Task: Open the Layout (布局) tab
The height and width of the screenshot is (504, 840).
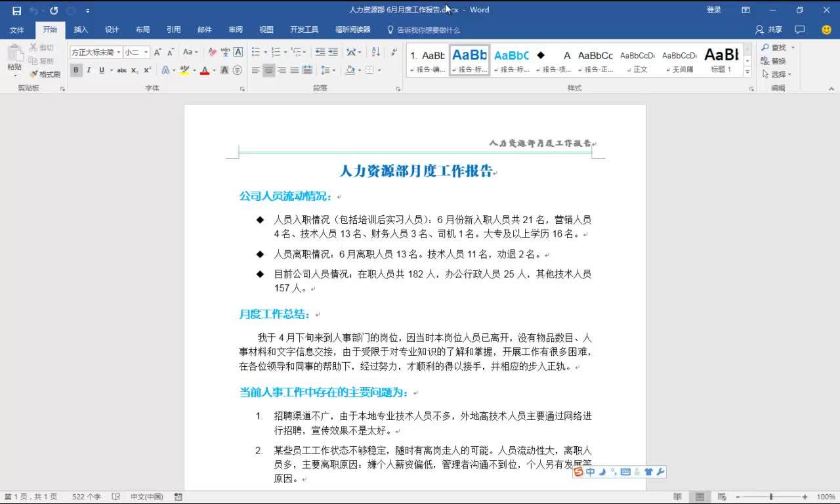Action: (143, 30)
